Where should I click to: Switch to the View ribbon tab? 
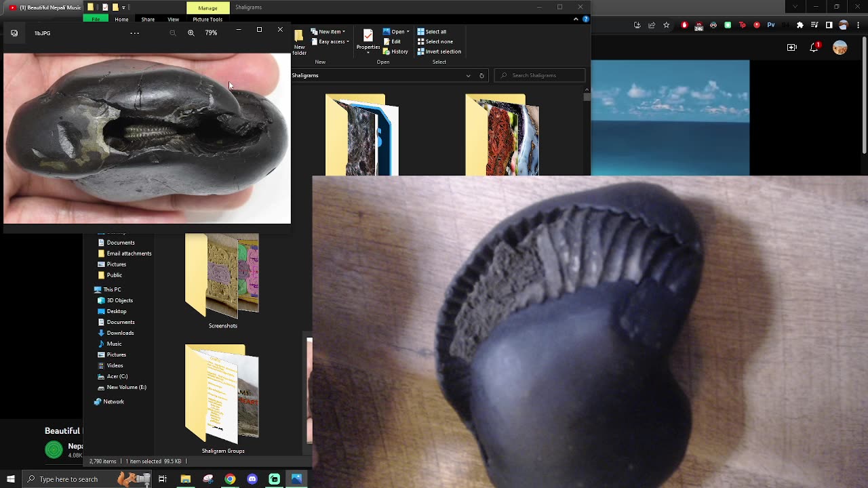[x=173, y=19]
